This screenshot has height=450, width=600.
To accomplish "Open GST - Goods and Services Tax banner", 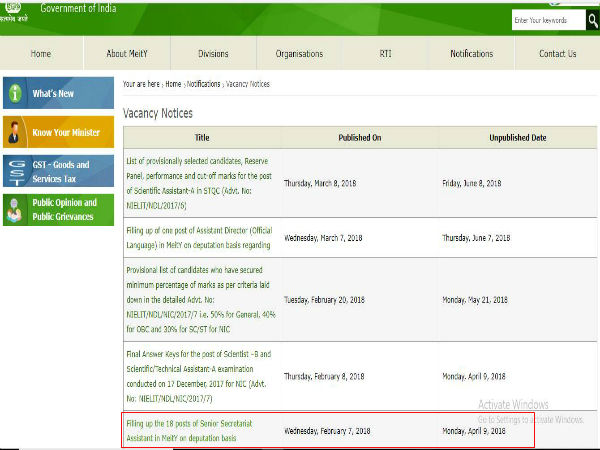I will coord(59,171).
